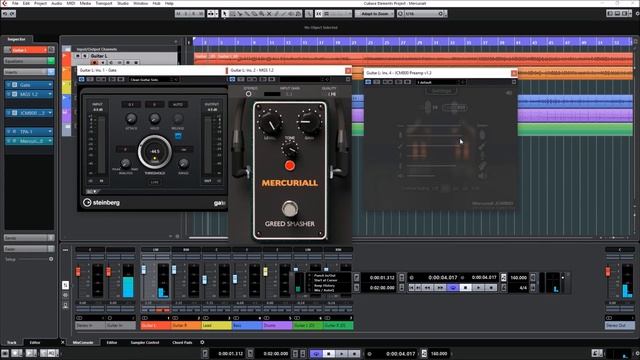Click the MGS plugin bypass power icon
640x360 pixels.
232,79
